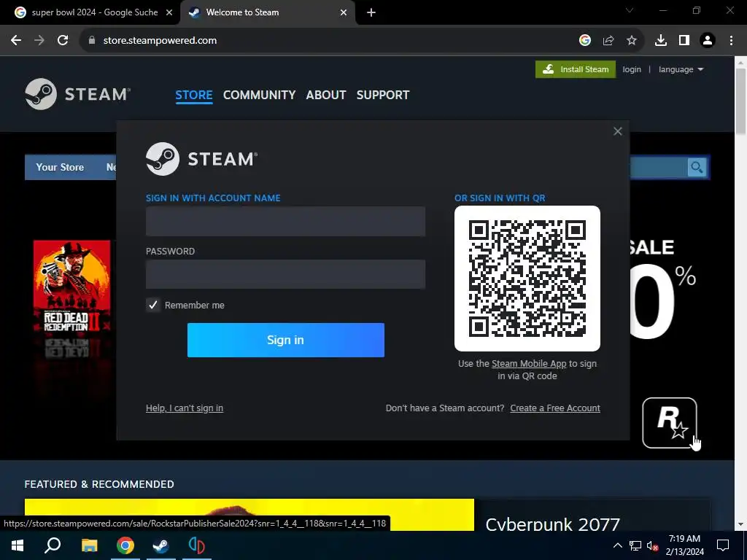Image resolution: width=747 pixels, height=560 pixels.
Task: Open File Explorer from the taskbar
Action: point(89,545)
